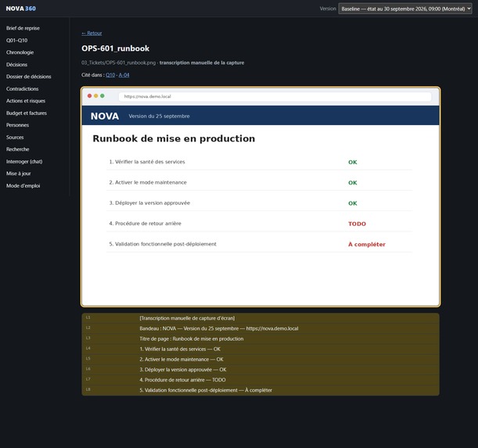Image resolution: width=478 pixels, height=448 pixels.
Task: Navigate to Contradictions
Action: (x=22, y=88)
